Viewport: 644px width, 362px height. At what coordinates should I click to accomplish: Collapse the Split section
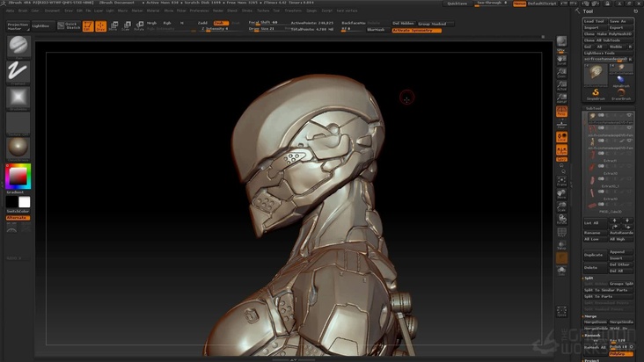(x=589, y=278)
